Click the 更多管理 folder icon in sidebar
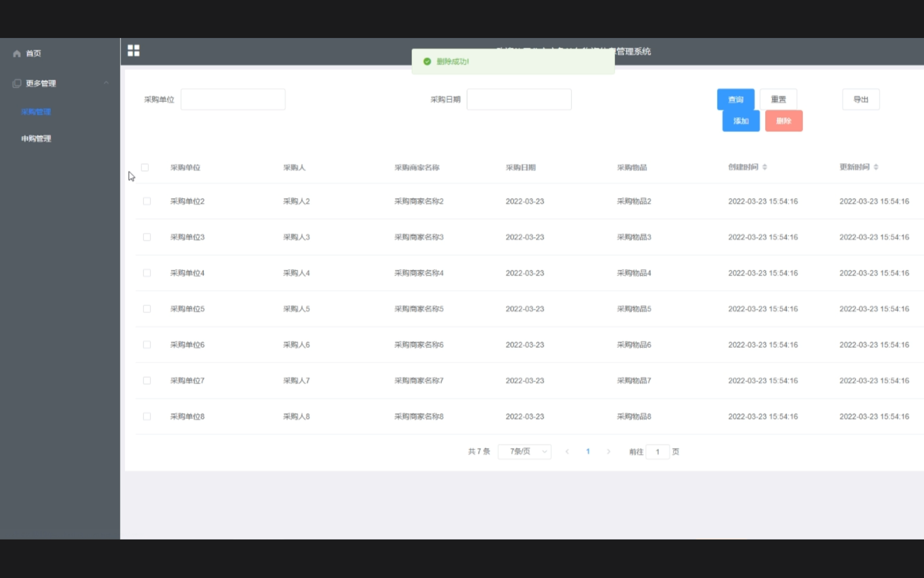924x578 pixels. [16, 83]
